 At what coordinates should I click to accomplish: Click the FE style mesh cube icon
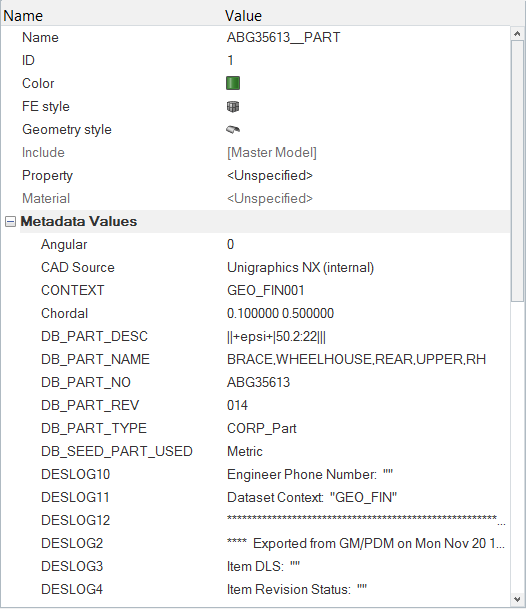(x=233, y=106)
